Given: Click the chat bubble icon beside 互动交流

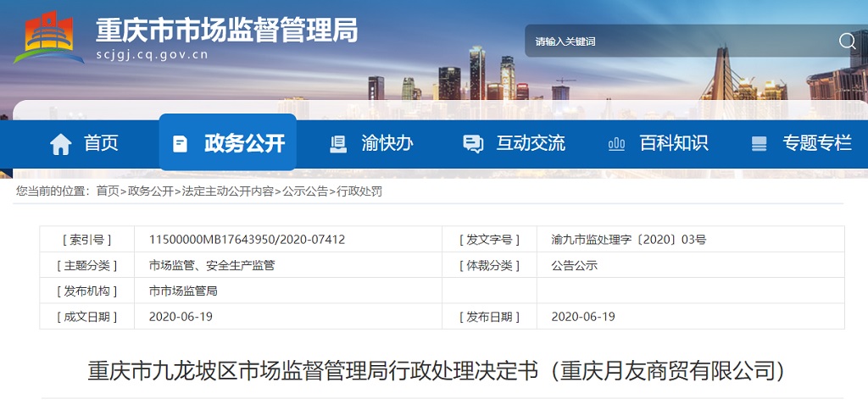Looking at the screenshot, I should point(472,144).
